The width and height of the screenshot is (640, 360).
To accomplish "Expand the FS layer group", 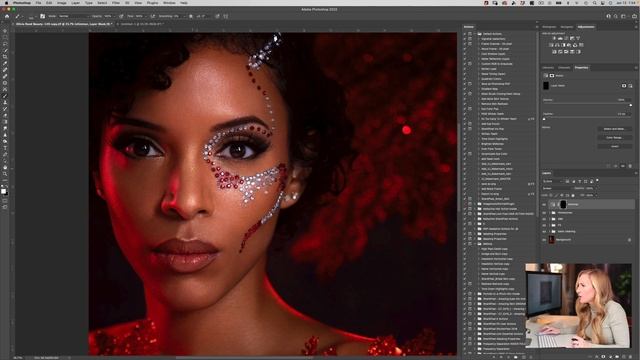I will pyautogui.click(x=549, y=225).
